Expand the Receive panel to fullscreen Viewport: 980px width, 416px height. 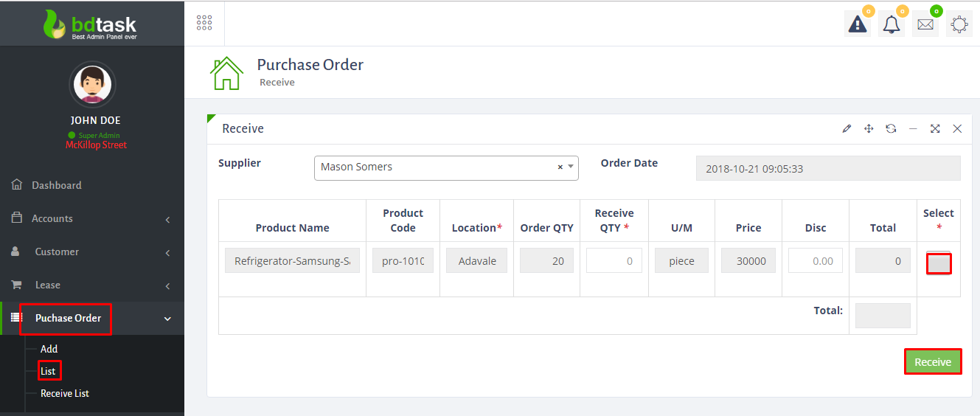pos(935,129)
